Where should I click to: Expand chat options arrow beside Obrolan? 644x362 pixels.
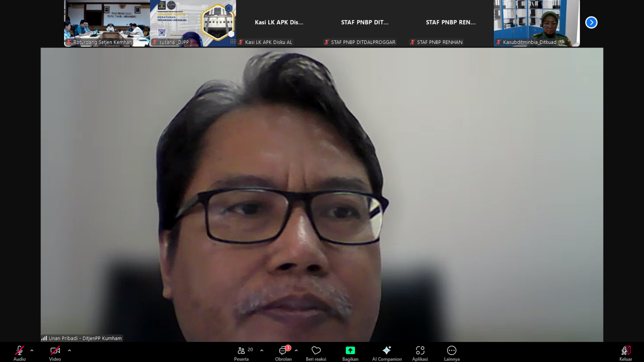[x=296, y=351]
